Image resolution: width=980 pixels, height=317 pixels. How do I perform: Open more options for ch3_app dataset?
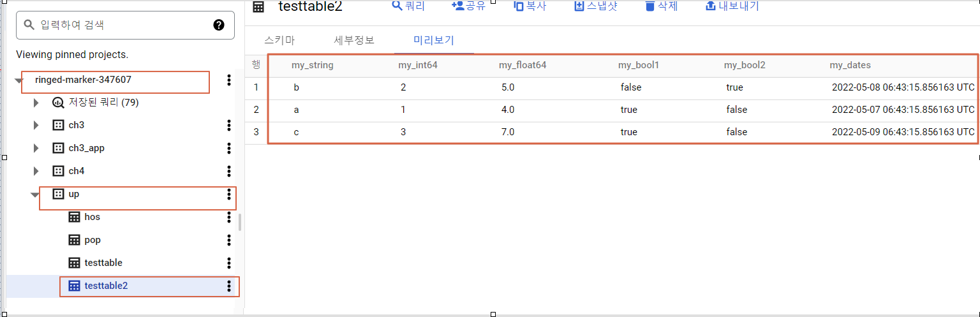229,148
